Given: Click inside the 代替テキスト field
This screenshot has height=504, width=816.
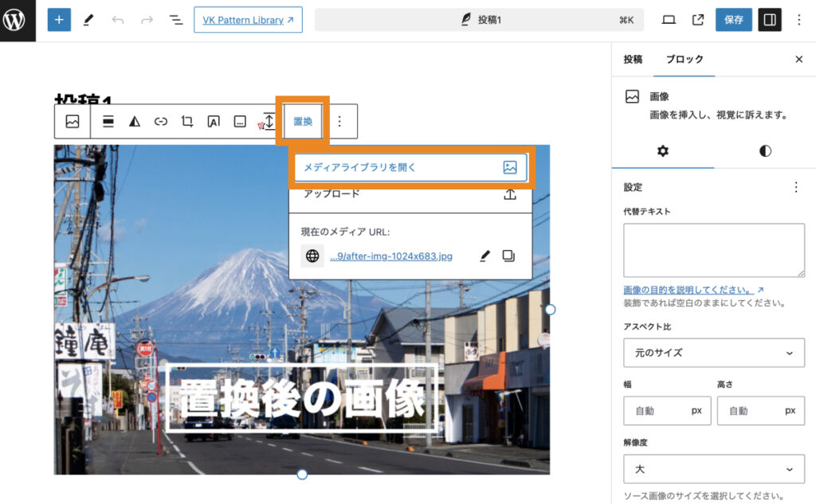Looking at the screenshot, I should (x=713, y=249).
